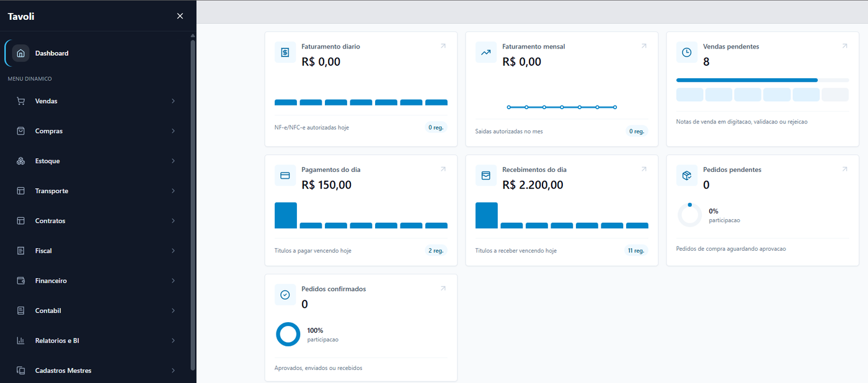This screenshot has height=383, width=868.
Task: Expand the Relatorios e BI chevron
Action: pos(173,341)
